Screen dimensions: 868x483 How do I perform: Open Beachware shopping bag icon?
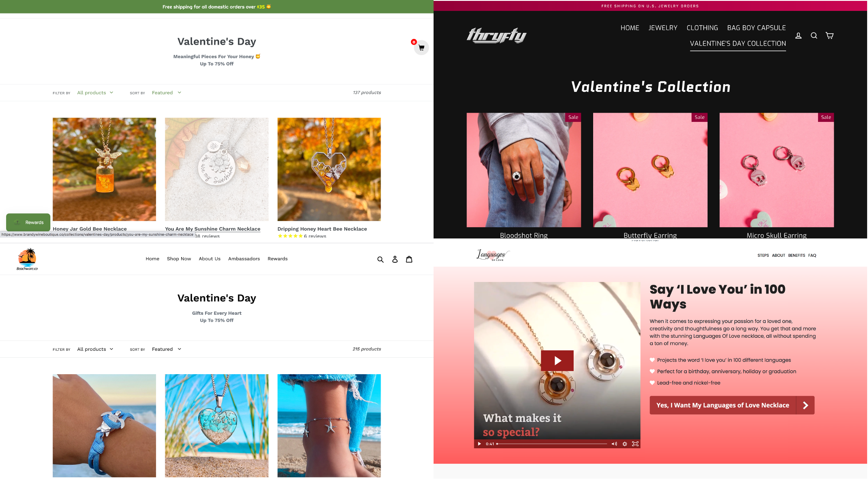409,259
